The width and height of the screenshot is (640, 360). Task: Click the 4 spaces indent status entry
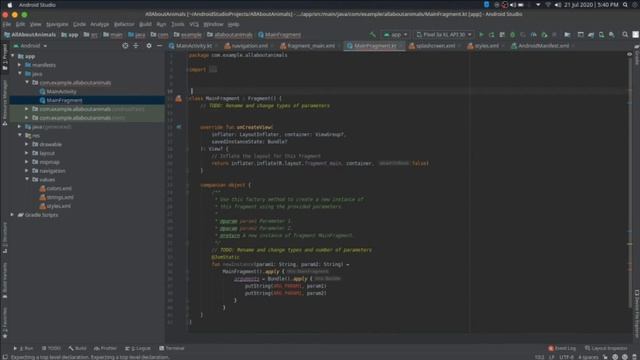click(x=588, y=357)
